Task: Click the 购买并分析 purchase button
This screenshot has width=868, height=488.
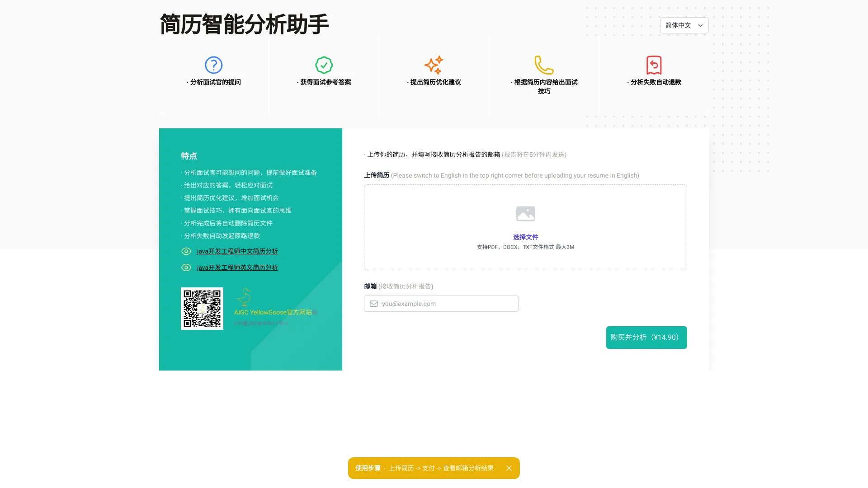Action: pyautogui.click(x=646, y=337)
